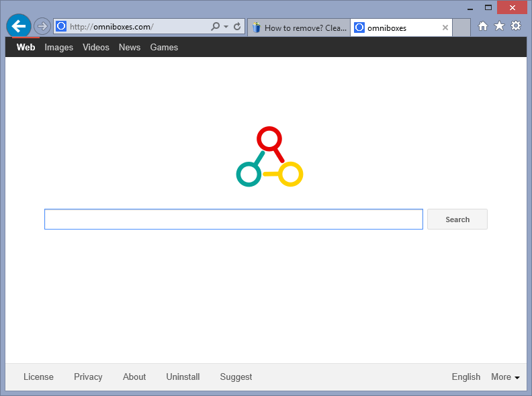Click the recycle bin favicon on first tab
532x396 pixels.
point(257,28)
